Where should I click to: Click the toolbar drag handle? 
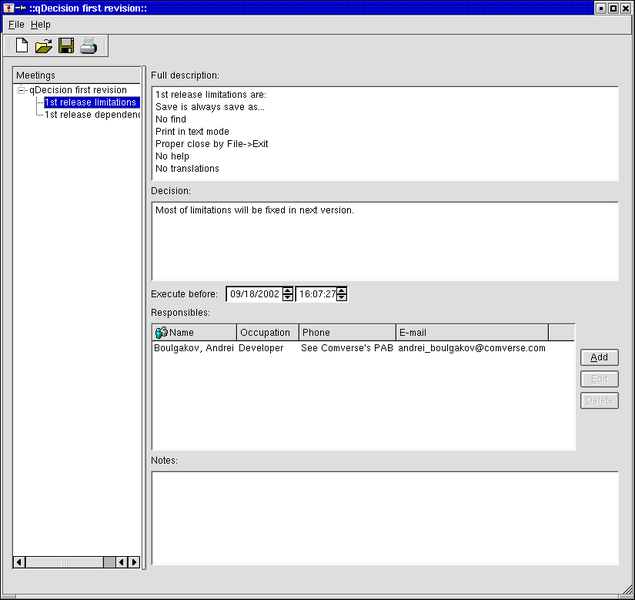click(x=6, y=46)
